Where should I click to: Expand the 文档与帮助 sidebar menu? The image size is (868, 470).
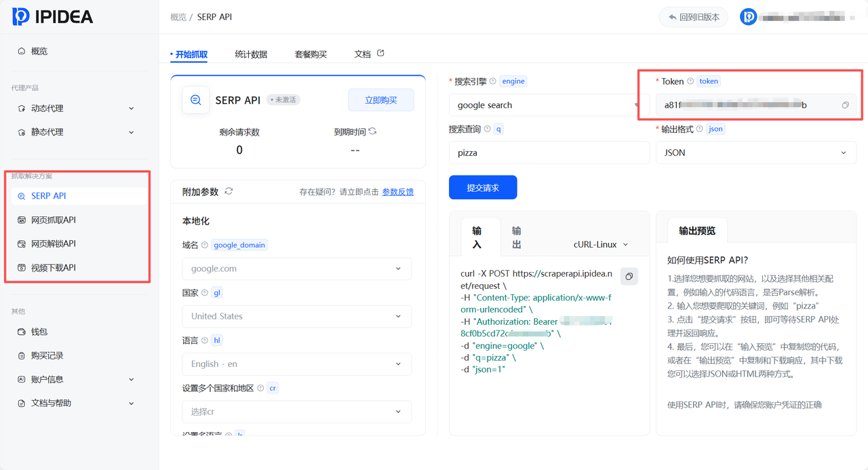click(131, 403)
